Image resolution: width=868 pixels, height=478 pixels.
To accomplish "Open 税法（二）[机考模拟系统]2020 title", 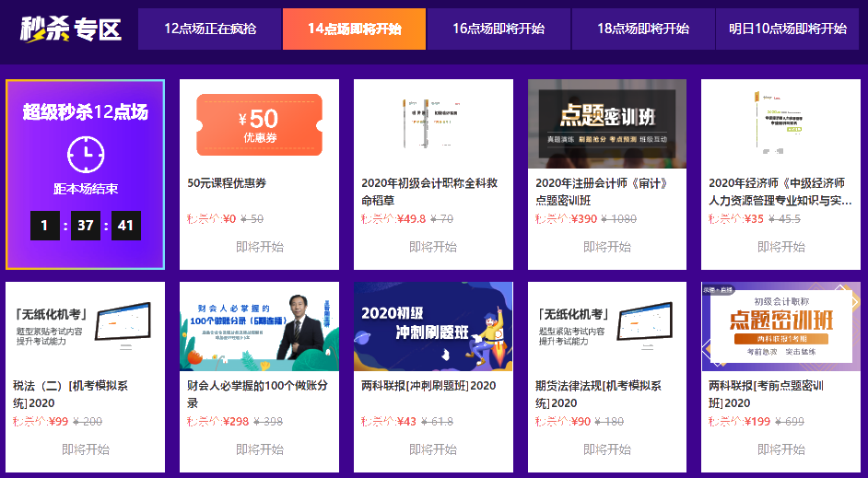I will 70,394.
